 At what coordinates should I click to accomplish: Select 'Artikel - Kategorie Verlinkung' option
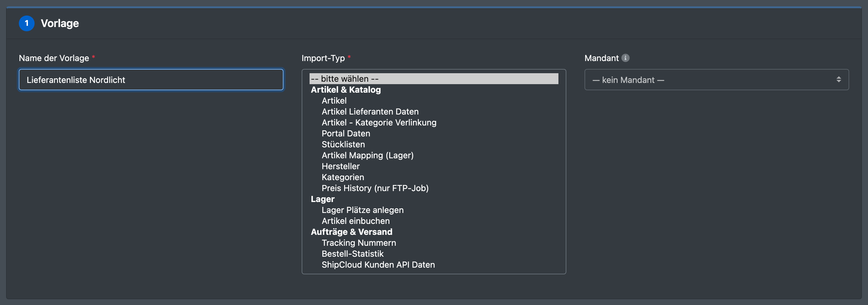click(434, 122)
